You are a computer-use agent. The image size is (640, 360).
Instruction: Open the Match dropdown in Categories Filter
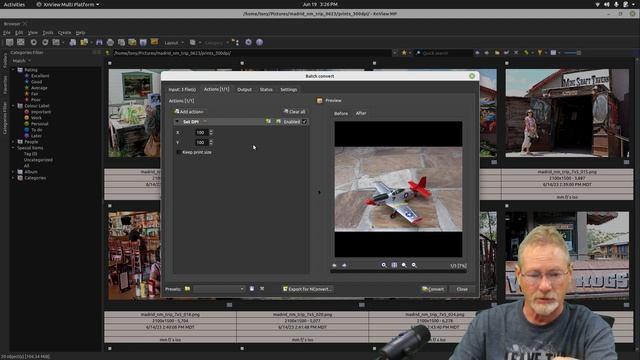[x=21, y=61]
